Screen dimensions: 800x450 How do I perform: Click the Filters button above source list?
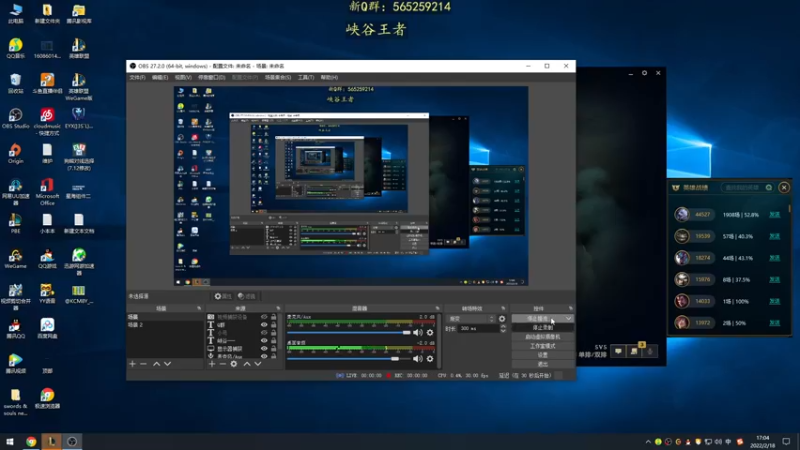pyautogui.click(x=246, y=296)
